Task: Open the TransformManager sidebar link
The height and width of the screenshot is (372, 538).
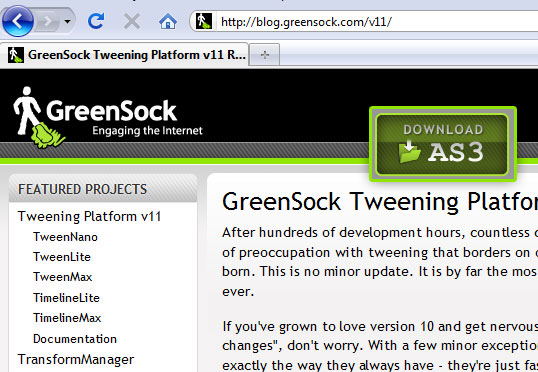Action: pos(76,359)
